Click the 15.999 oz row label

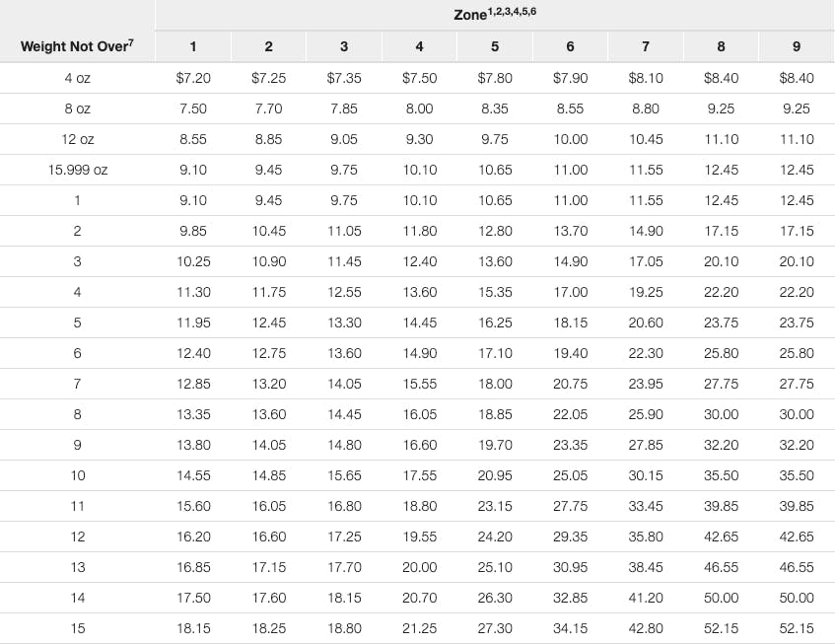pos(77,170)
